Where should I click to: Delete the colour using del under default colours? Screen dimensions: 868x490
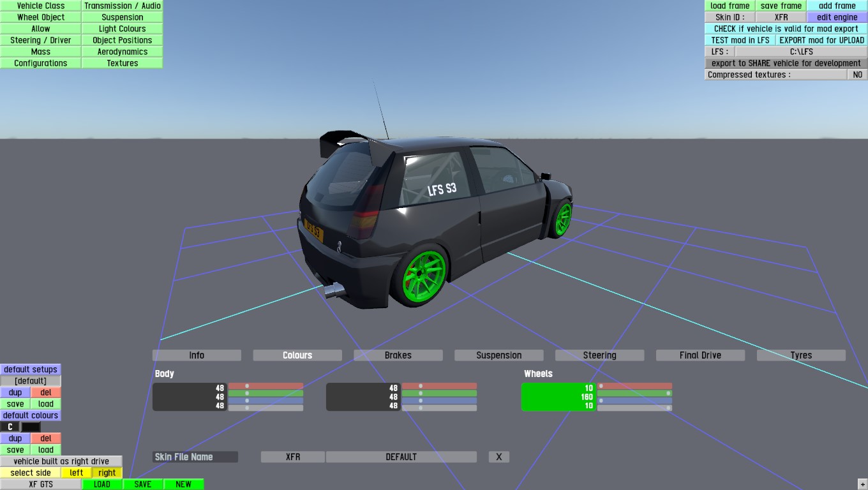coord(46,438)
